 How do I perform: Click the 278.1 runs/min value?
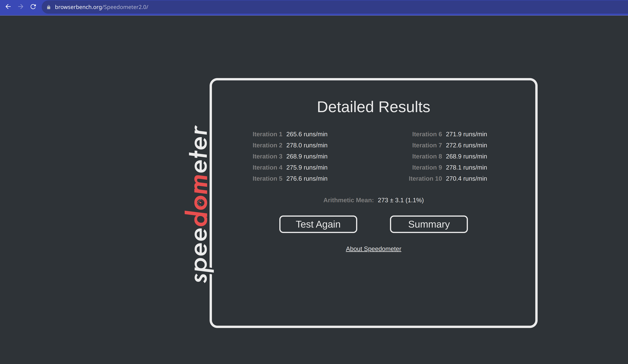[466, 168]
